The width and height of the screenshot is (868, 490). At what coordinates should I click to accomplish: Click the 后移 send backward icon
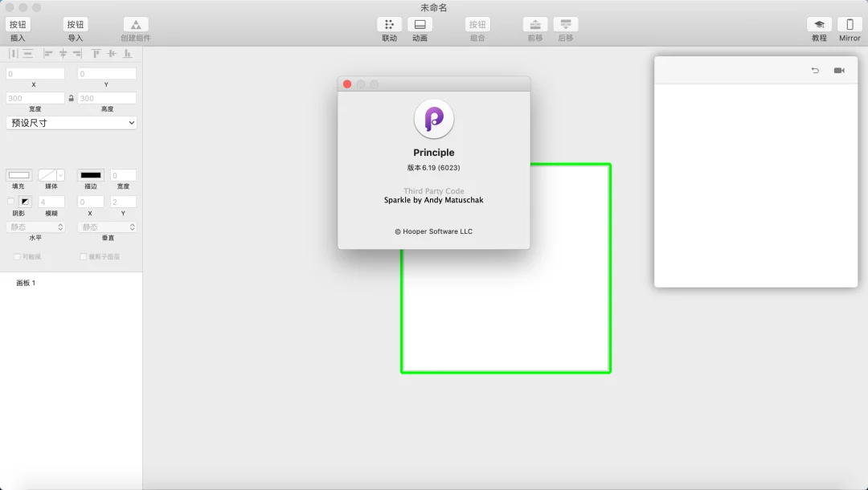(x=566, y=24)
